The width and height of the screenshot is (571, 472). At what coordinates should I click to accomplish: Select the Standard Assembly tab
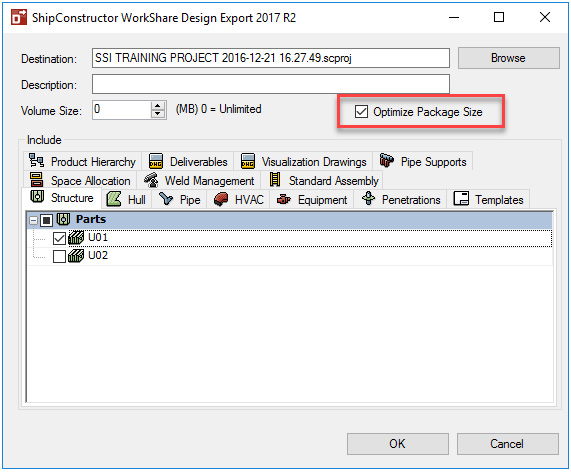click(x=322, y=180)
